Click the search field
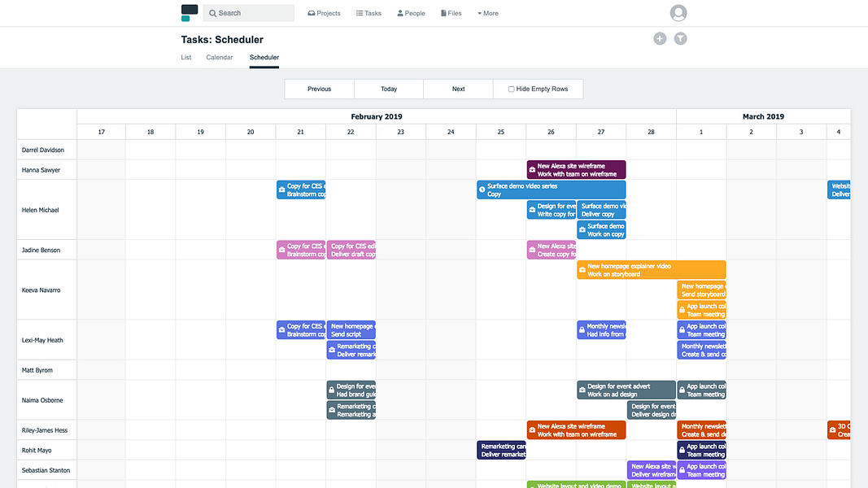This screenshot has width=868, height=488. click(249, 13)
